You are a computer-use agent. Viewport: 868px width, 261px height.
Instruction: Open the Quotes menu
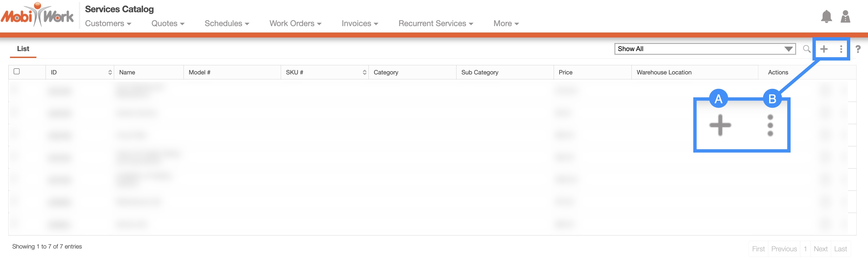click(x=167, y=24)
